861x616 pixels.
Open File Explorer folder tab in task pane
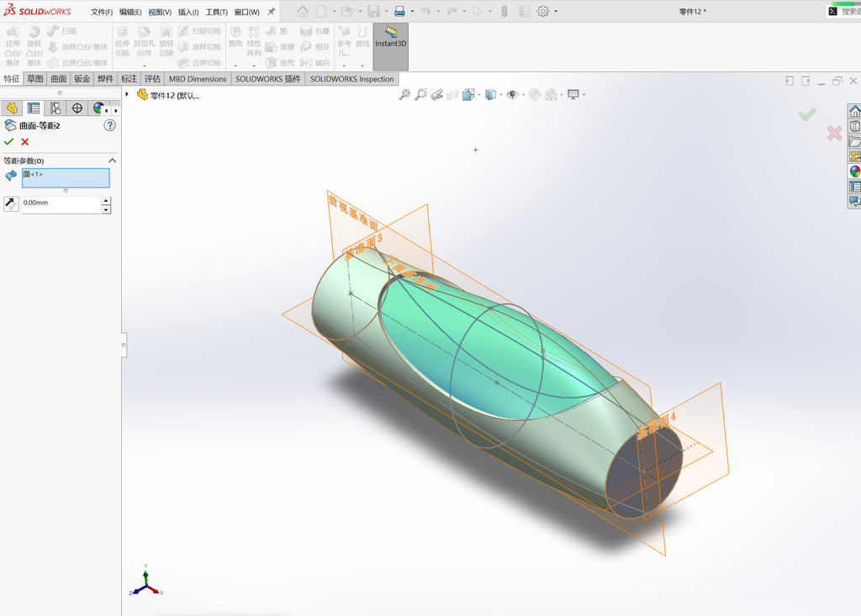pyautogui.click(x=855, y=142)
